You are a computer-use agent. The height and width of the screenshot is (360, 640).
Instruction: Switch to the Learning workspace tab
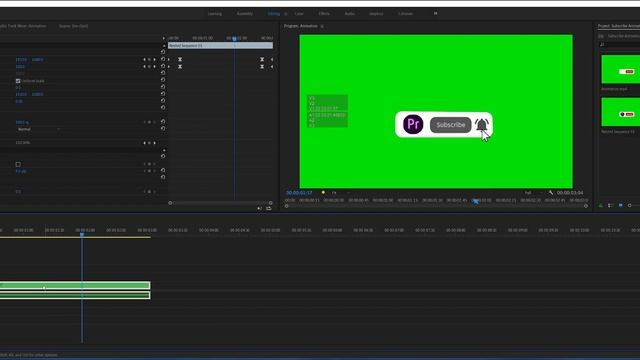click(x=215, y=14)
